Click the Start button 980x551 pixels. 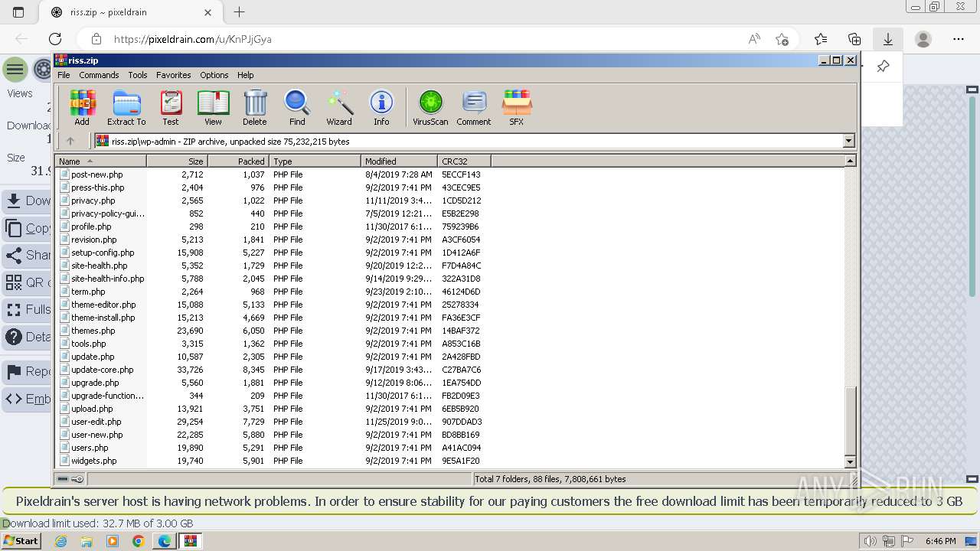tap(21, 541)
